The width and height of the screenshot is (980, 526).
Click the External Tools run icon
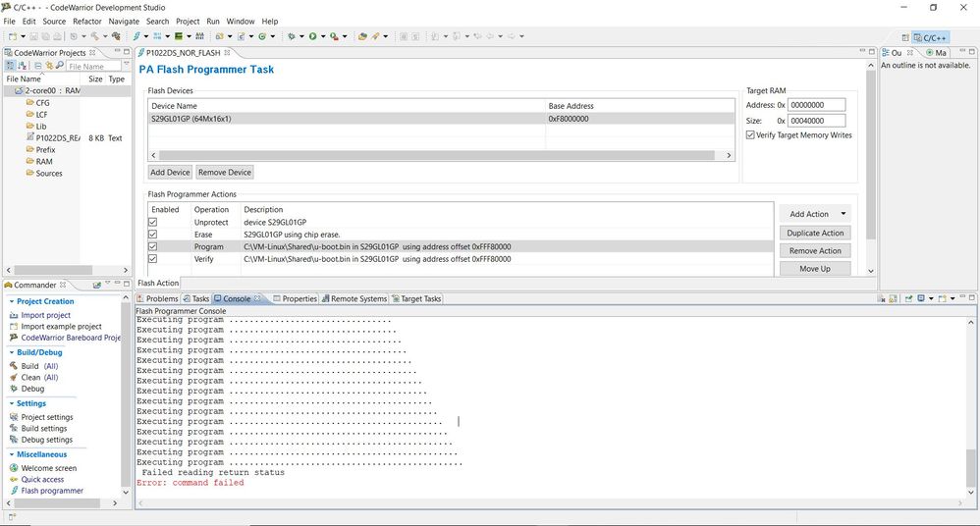[334, 36]
